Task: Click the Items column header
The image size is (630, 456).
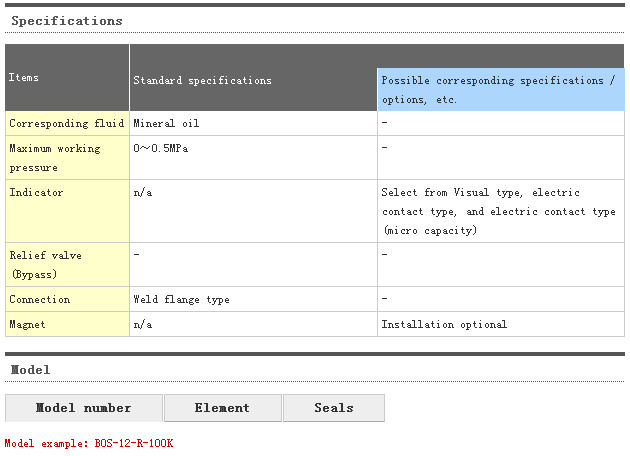Action: [24, 77]
